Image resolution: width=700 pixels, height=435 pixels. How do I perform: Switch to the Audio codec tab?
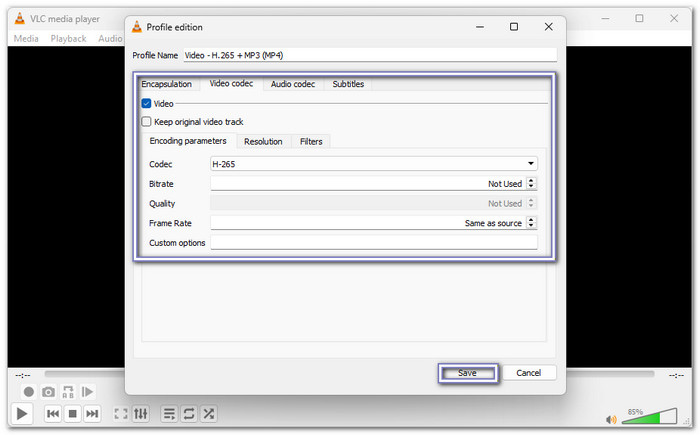click(293, 84)
